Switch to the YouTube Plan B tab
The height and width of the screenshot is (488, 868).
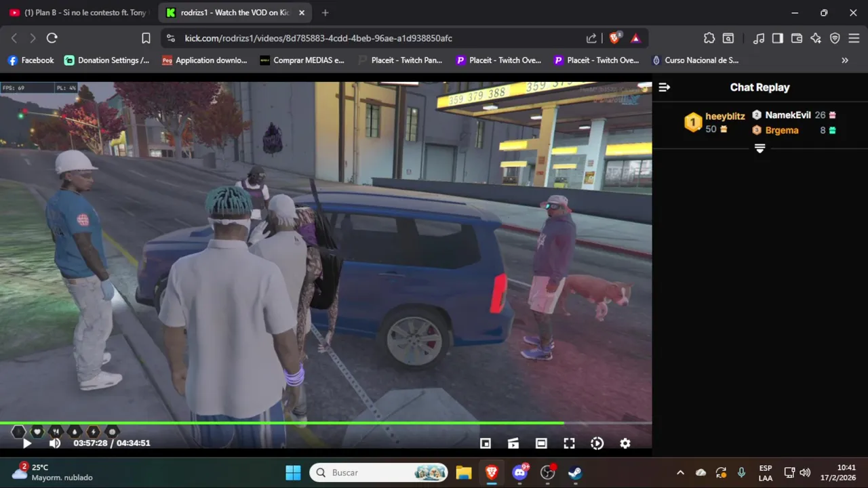[80, 12]
